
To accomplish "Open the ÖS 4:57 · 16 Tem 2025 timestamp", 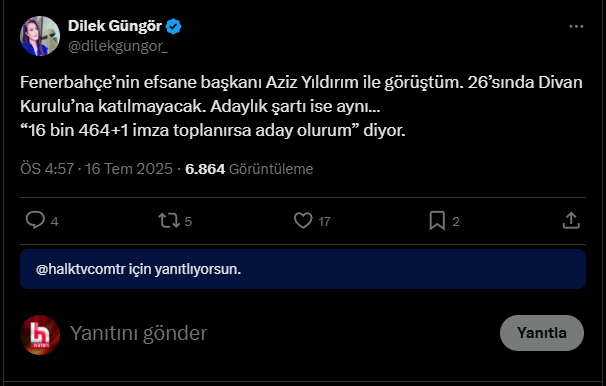I will pos(96,169).
